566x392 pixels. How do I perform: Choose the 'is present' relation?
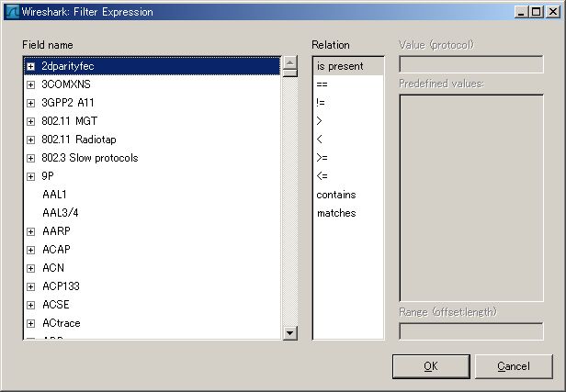[348, 66]
